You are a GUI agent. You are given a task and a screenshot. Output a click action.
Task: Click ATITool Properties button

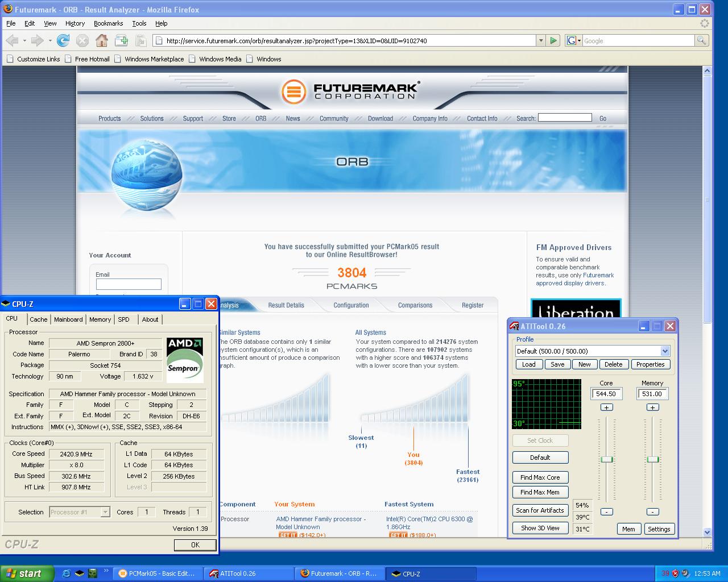point(651,364)
